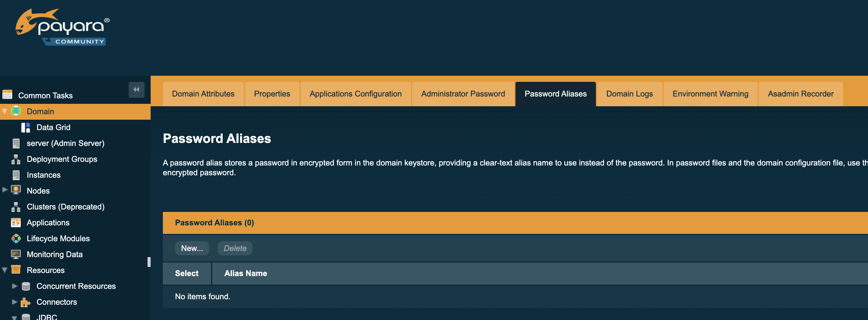Open Lifecycle Modules via its colorful icon
The image size is (868, 320).
coord(16,238)
